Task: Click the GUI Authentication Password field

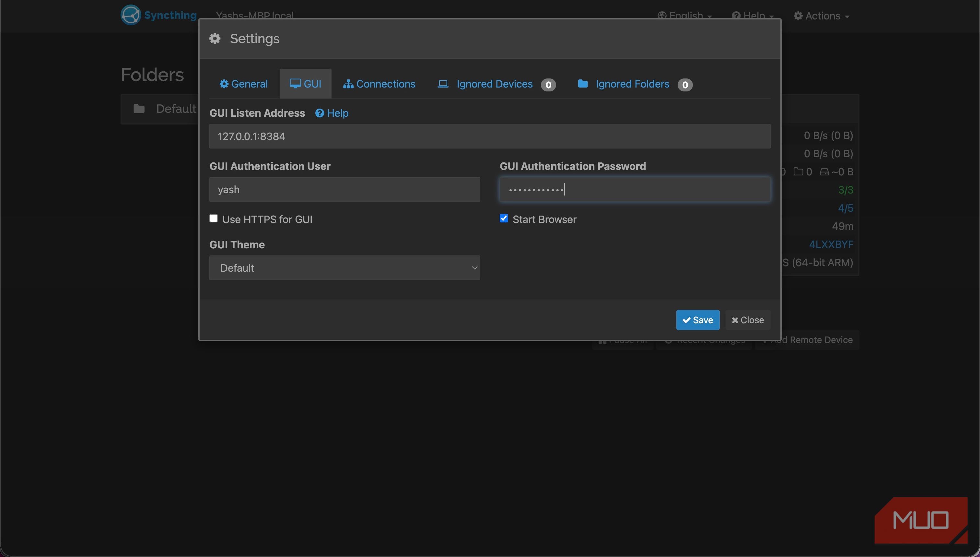Action: click(635, 189)
